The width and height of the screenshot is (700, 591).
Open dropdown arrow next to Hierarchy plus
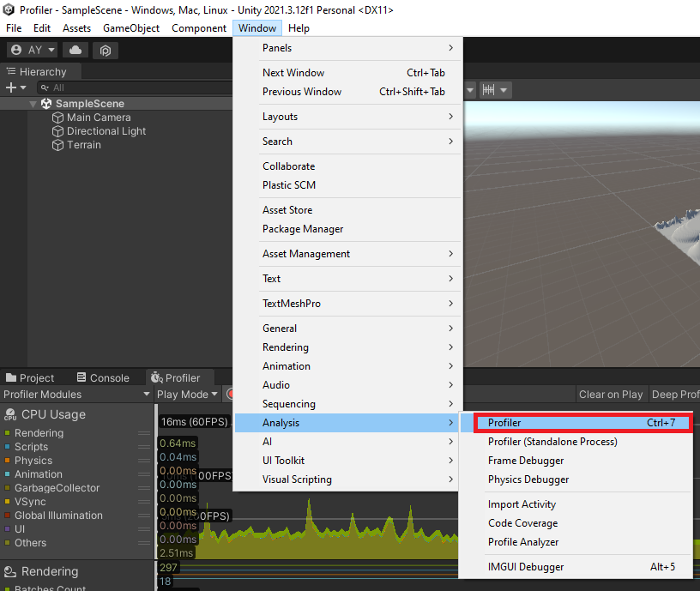point(23,88)
